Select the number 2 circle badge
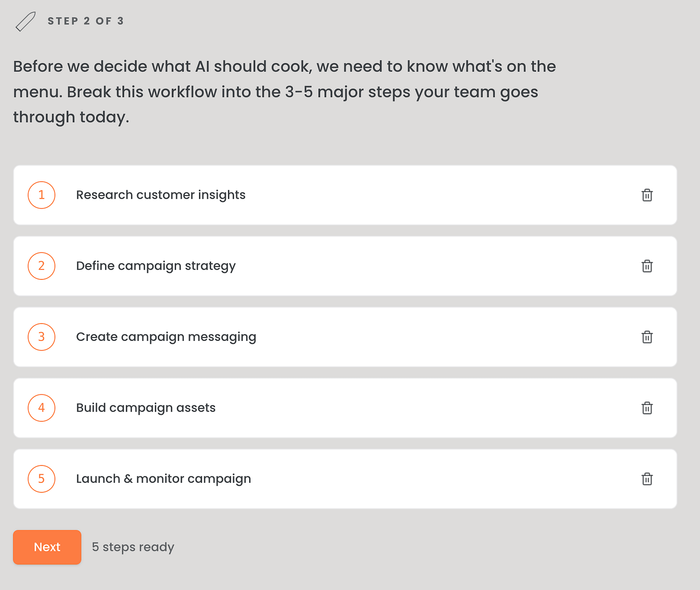700x590 pixels. coord(41,266)
